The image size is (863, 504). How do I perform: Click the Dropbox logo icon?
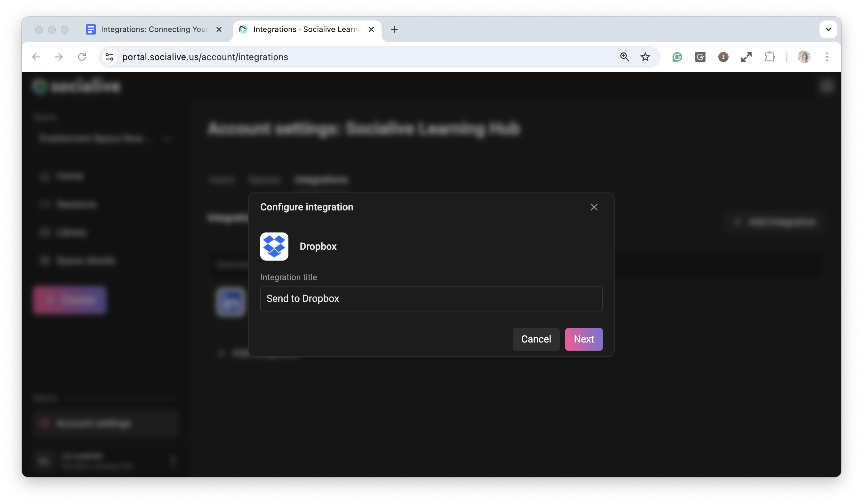(274, 246)
